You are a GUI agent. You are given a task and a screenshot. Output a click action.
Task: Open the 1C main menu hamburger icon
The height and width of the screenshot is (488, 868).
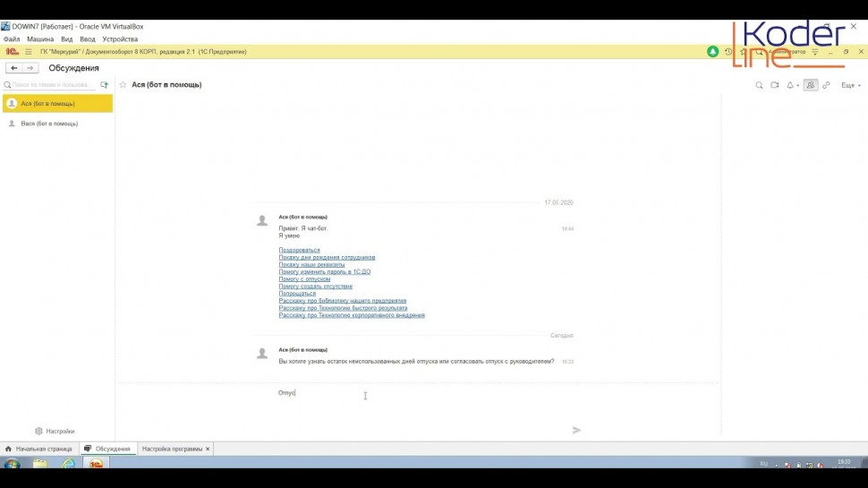29,52
